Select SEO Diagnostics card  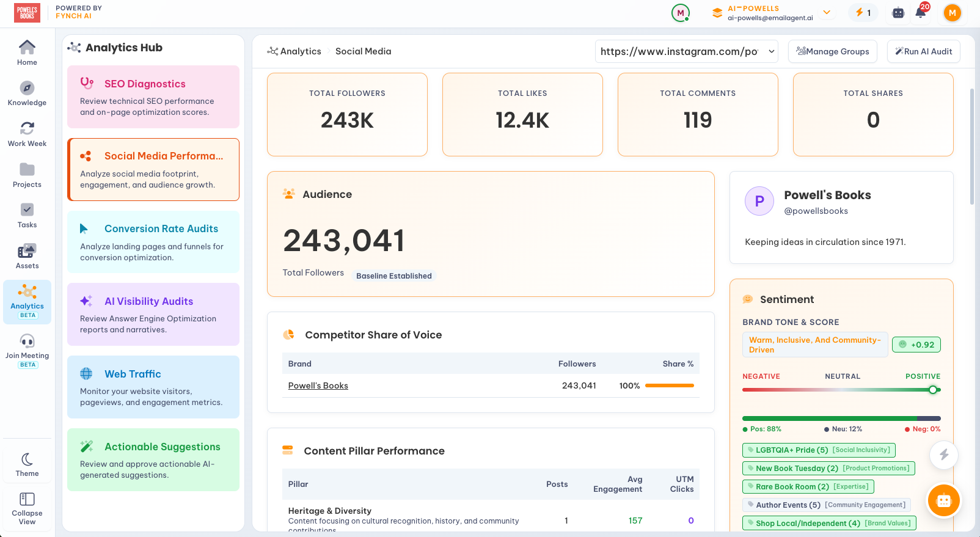(x=153, y=97)
